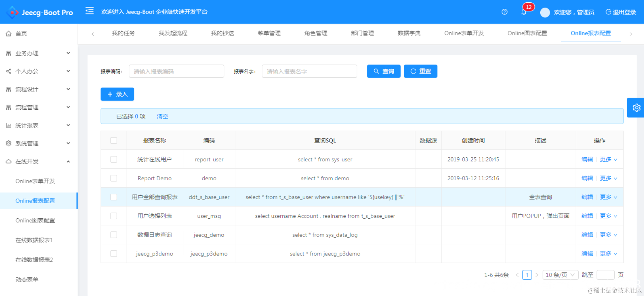Go to next page arrow in pagination
Screen dimensions: 644x296
pos(537,275)
